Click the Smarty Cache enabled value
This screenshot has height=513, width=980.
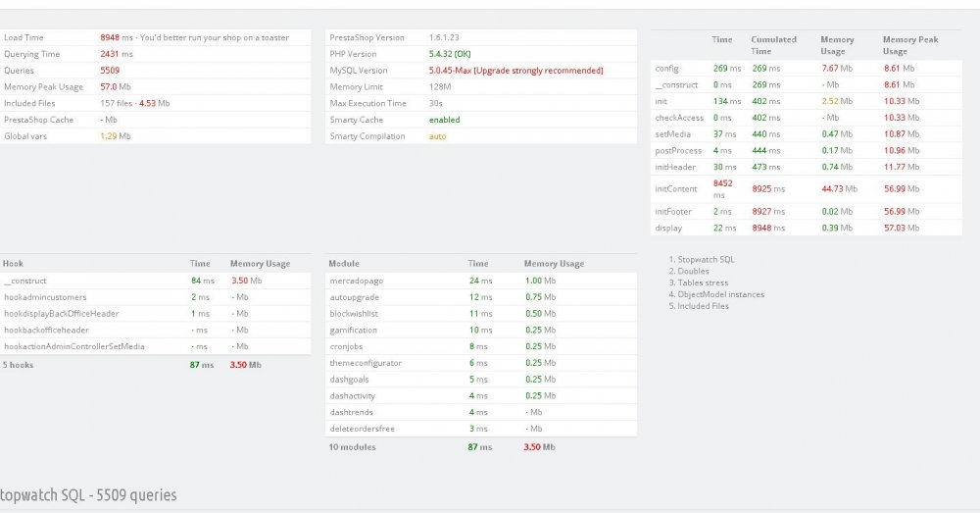point(444,120)
